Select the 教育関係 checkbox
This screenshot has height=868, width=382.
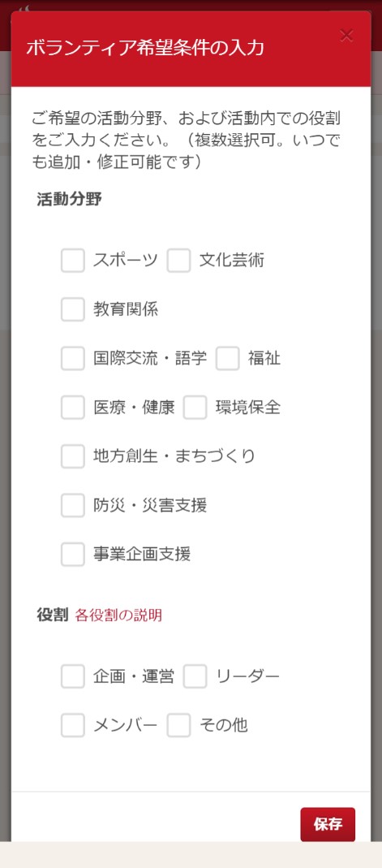pos(73,309)
